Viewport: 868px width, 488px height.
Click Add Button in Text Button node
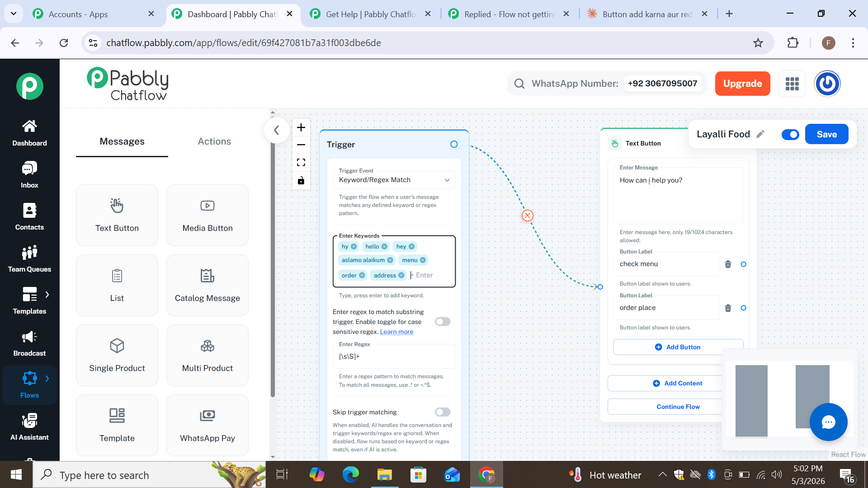point(678,347)
